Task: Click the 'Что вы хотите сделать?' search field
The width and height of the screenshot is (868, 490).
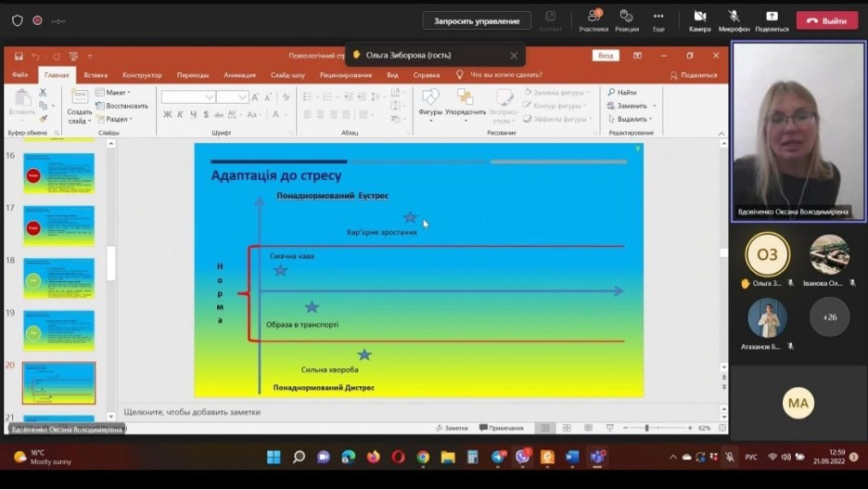Action: click(x=505, y=75)
